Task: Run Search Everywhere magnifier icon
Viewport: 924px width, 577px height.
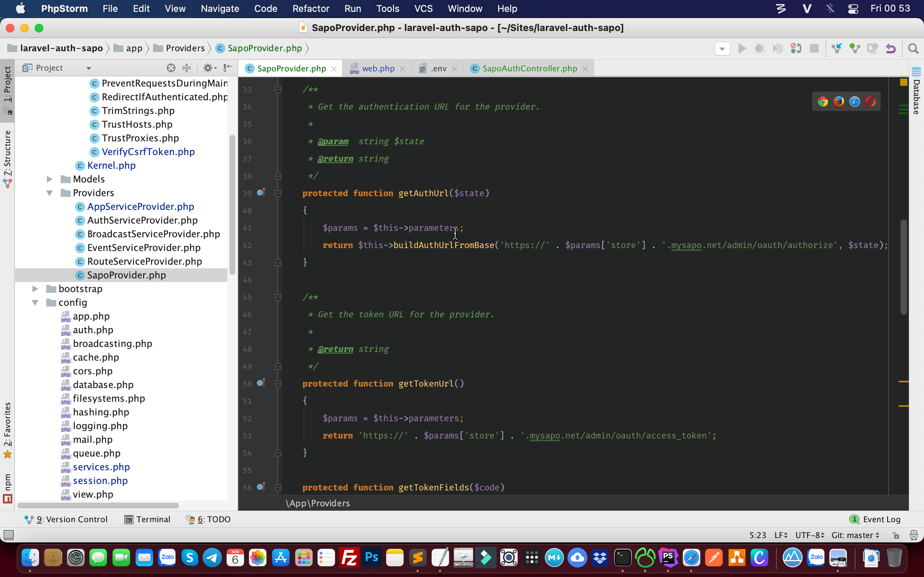Action: click(913, 48)
